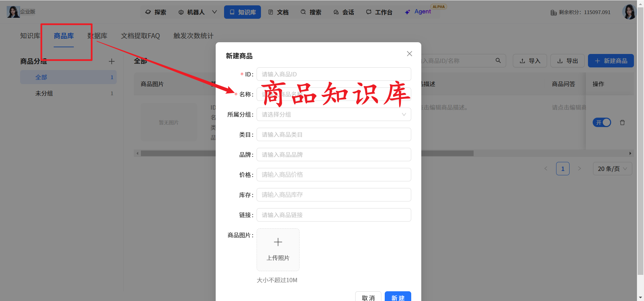The width and height of the screenshot is (644, 301).
Task: Click the 价格 input field
Action: point(334,175)
